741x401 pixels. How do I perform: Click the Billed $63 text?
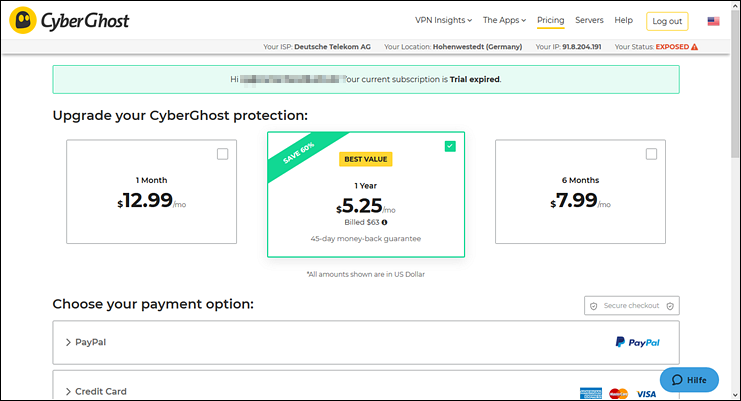pos(362,222)
